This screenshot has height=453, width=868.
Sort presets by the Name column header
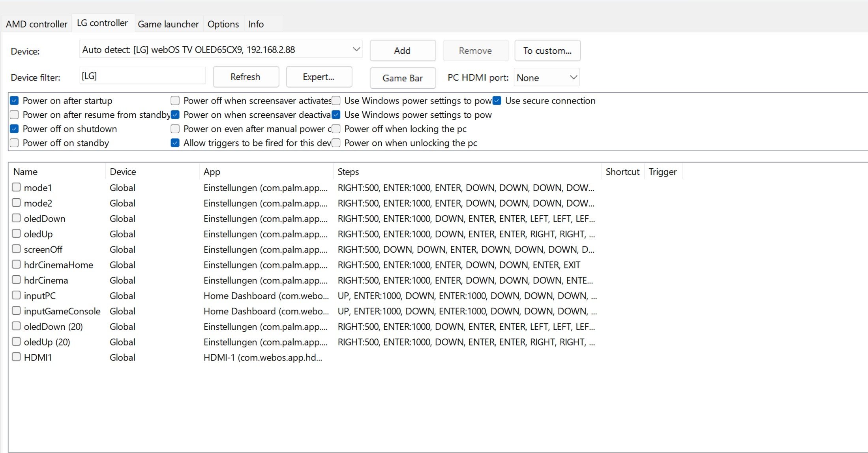26,172
